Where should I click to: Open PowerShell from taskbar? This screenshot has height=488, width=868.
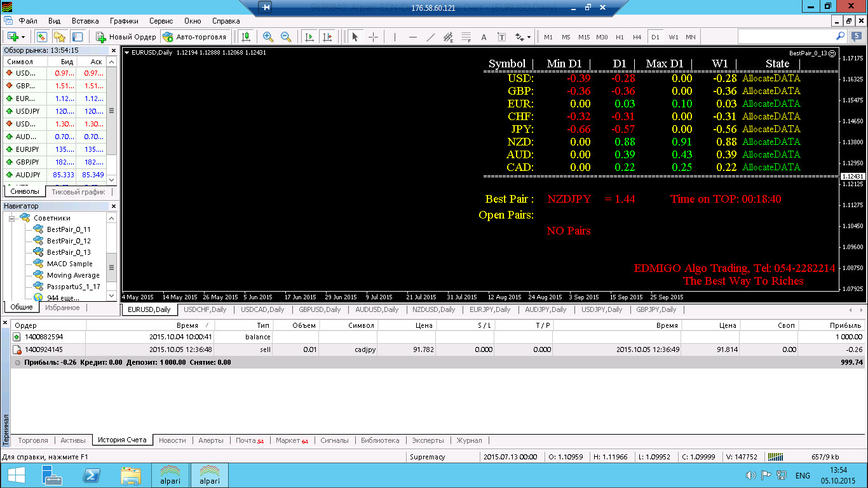coord(91,476)
